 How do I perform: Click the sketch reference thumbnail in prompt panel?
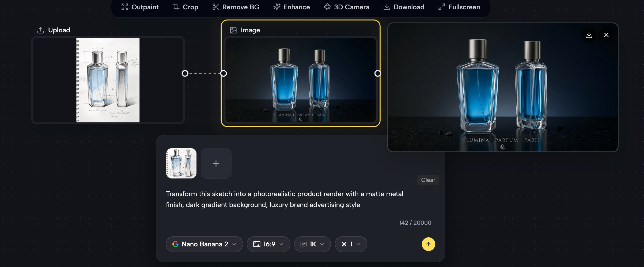(181, 163)
